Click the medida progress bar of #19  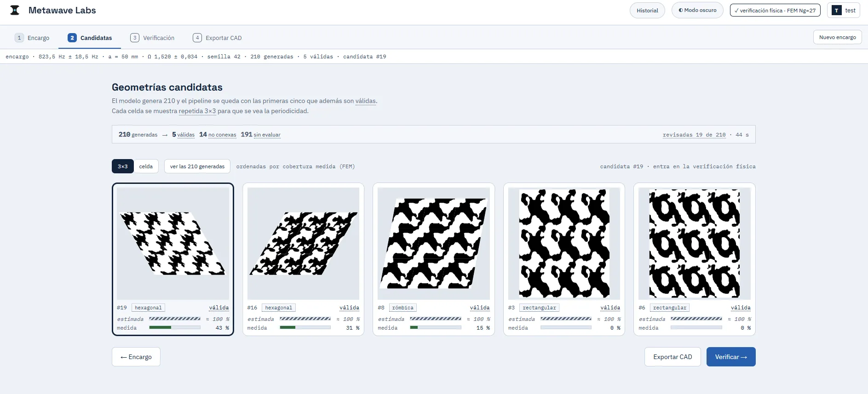coord(175,328)
